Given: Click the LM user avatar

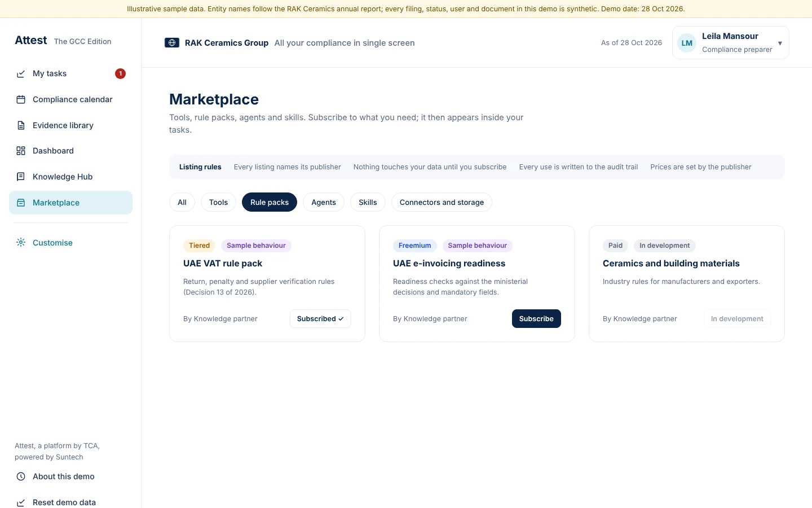Looking at the screenshot, I should coord(687,43).
